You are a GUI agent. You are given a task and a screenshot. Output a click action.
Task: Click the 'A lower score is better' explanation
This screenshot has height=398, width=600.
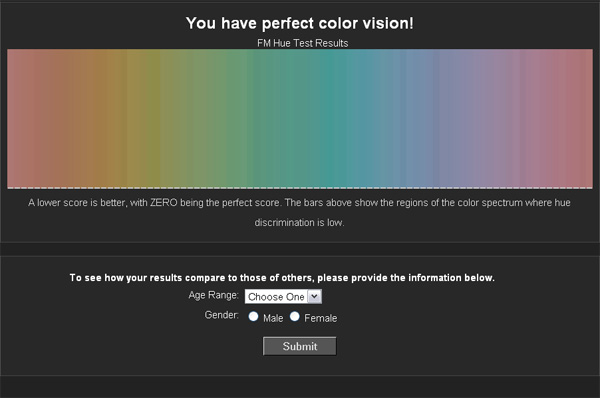[299, 212]
